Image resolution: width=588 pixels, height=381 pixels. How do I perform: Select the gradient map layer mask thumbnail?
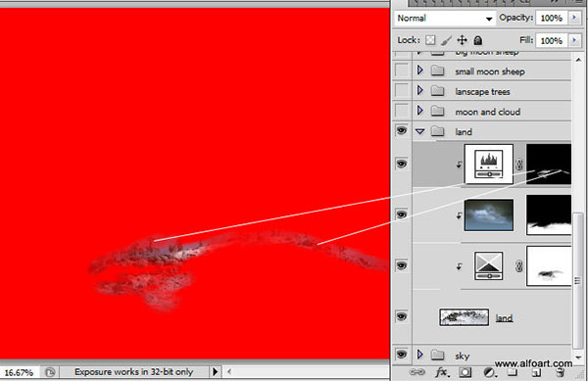pos(549,266)
